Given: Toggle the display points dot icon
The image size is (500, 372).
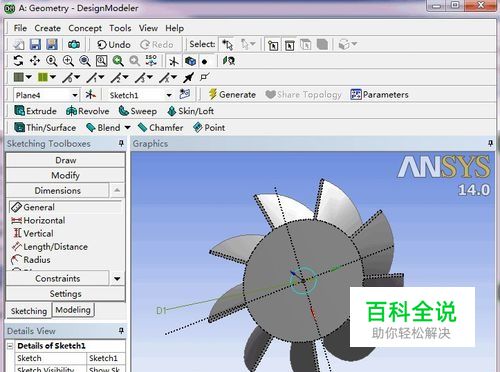Looking at the screenshot, I should pos(204,61).
